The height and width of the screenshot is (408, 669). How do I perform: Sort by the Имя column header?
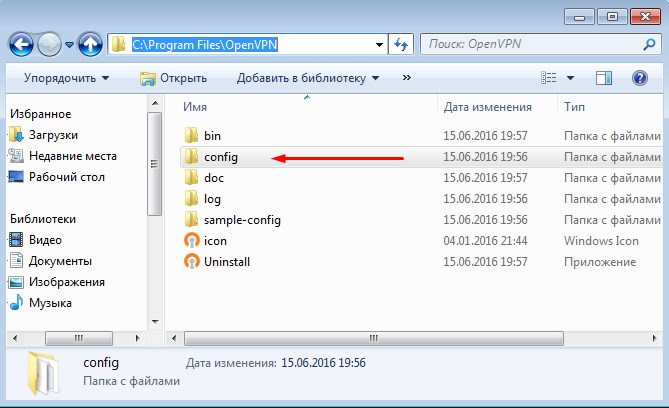pos(195,107)
